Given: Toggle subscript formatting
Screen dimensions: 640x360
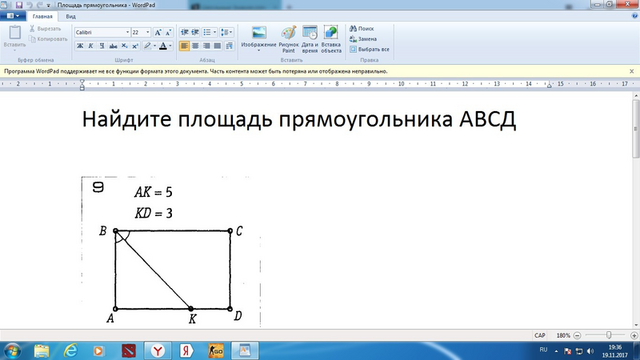Looking at the screenshot, I should tap(124, 46).
